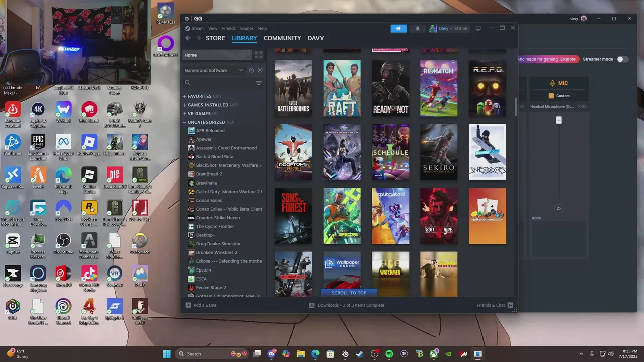This screenshot has height=362, width=644.
Task: Click Add a Game
Action: pos(201,305)
